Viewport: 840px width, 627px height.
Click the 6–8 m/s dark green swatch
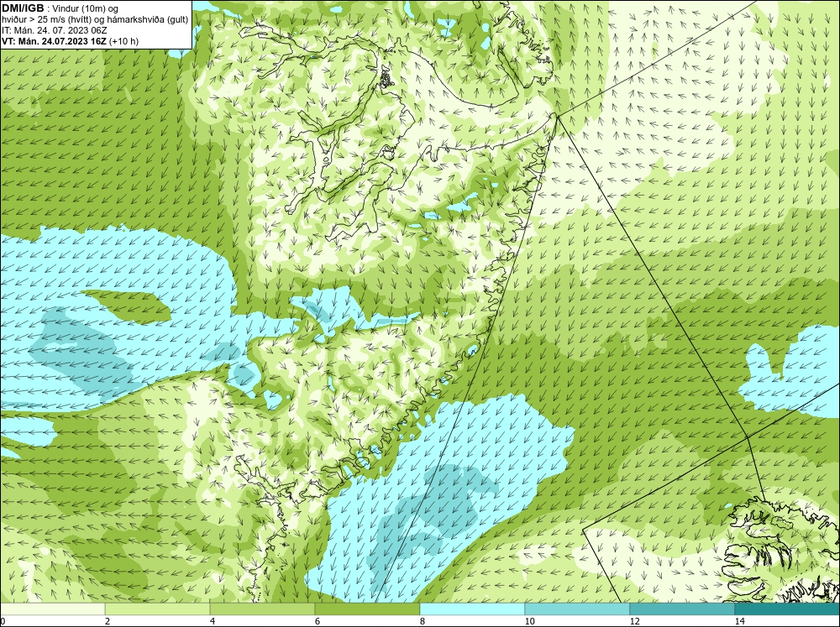(368, 609)
